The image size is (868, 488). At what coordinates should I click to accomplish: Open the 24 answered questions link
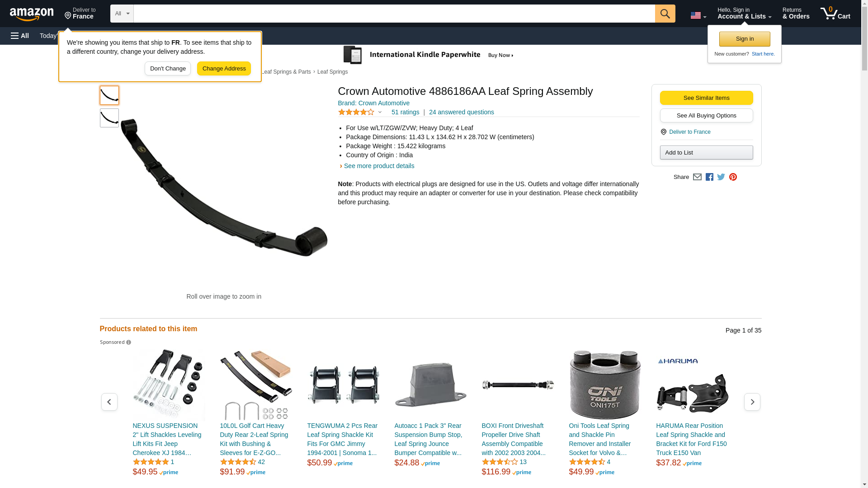click(x=461, y=112)
